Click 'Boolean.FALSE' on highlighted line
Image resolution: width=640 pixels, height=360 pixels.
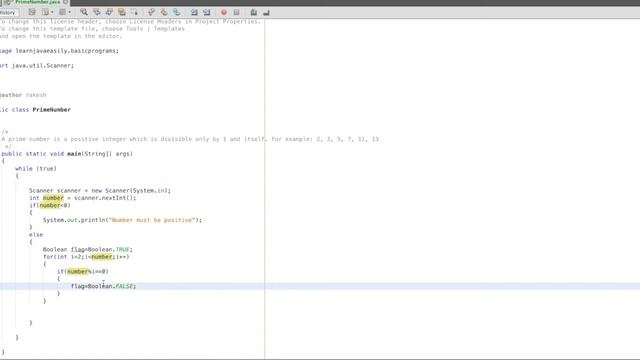[x=111, y=286]
